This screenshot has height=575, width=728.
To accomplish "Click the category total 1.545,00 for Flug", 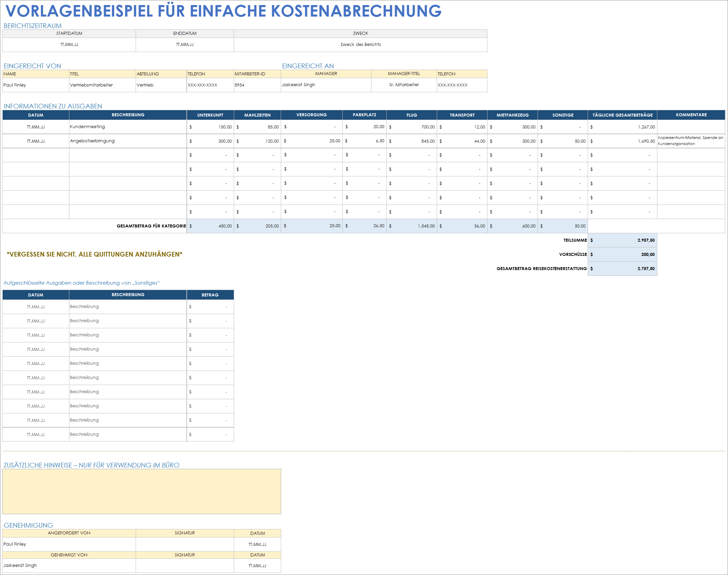I will tap(412, 226).
